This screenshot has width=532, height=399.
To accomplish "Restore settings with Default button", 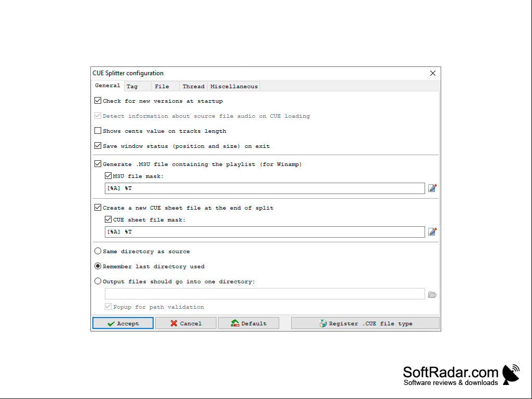I will [249, 323].
